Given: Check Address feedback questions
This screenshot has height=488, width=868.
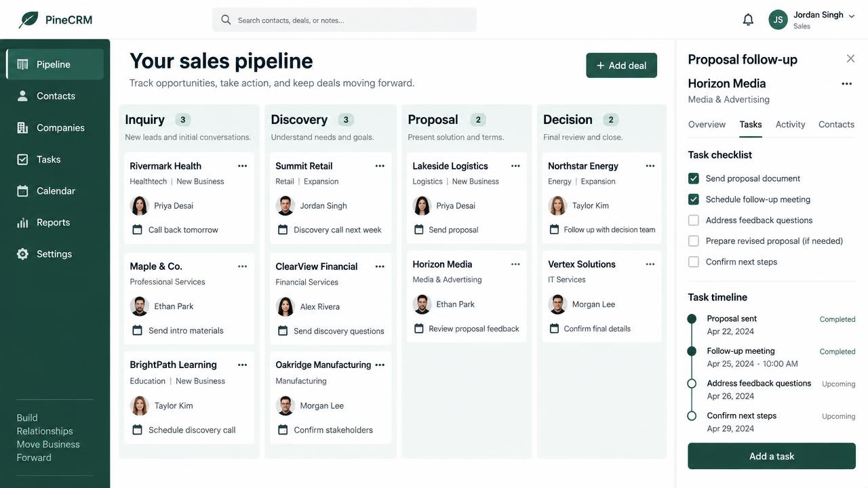Looking at the screenshot, I should tap(693, 220).
